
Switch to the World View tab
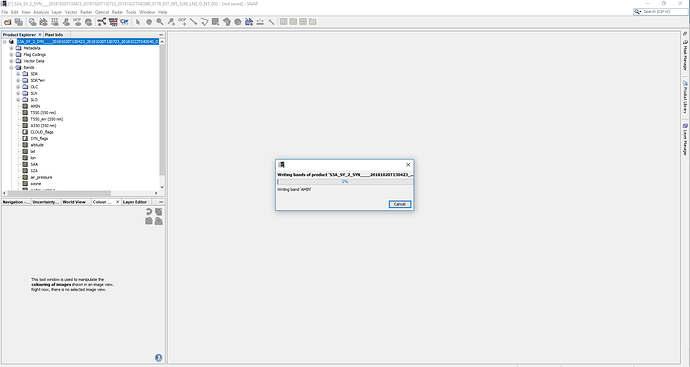pos(74,202)
